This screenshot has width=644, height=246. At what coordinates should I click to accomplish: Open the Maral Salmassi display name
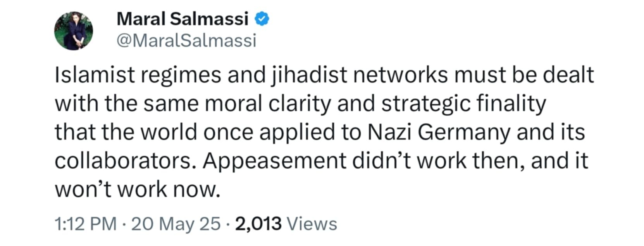pyautogui.click(x=182, y=19)
